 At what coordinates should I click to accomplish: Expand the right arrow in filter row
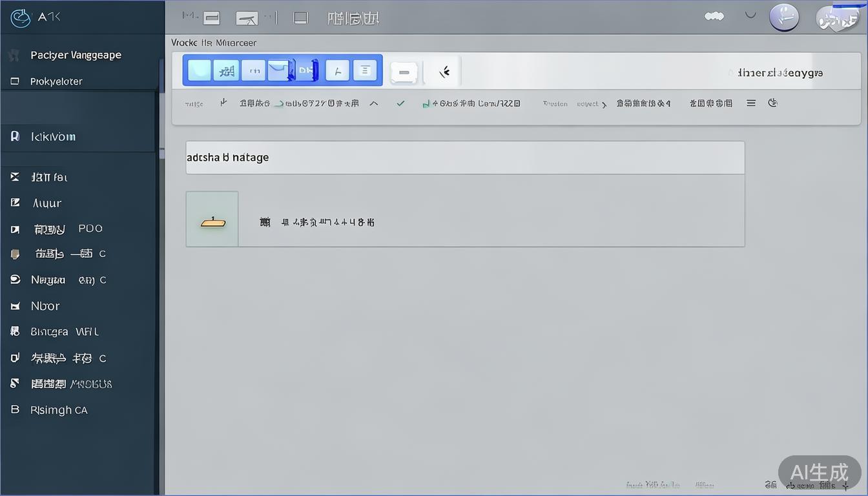click(604, 104)
